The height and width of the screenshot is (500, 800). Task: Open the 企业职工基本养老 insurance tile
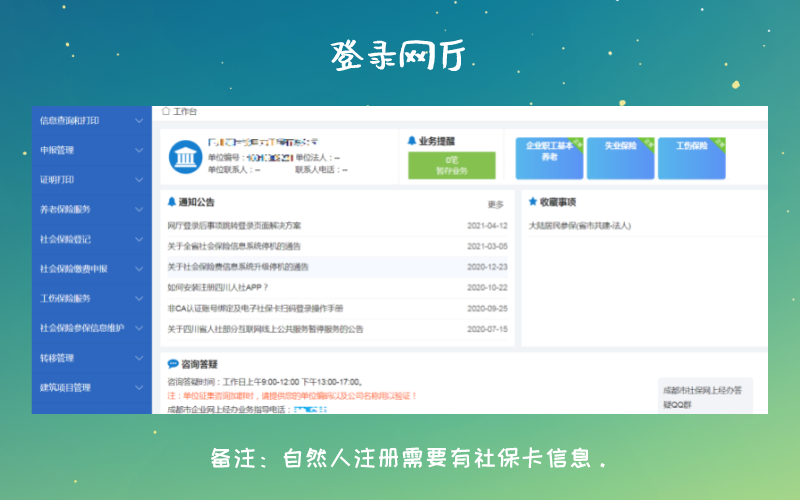[549, 151]
